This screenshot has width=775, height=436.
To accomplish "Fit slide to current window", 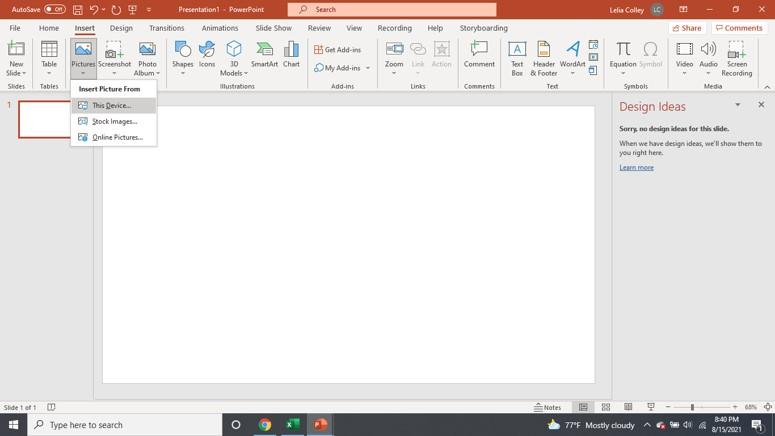I will (x=768, y=407).
